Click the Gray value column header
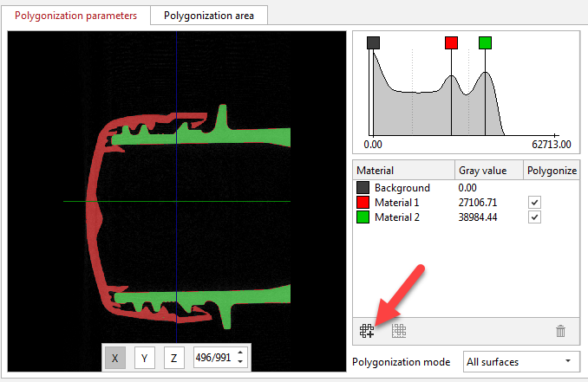 click(489, 171)
